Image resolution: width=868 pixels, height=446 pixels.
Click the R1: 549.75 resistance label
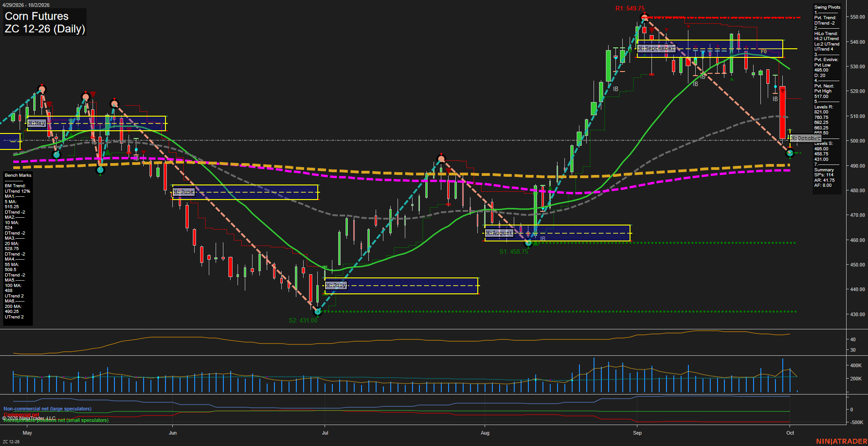point(630,9)
